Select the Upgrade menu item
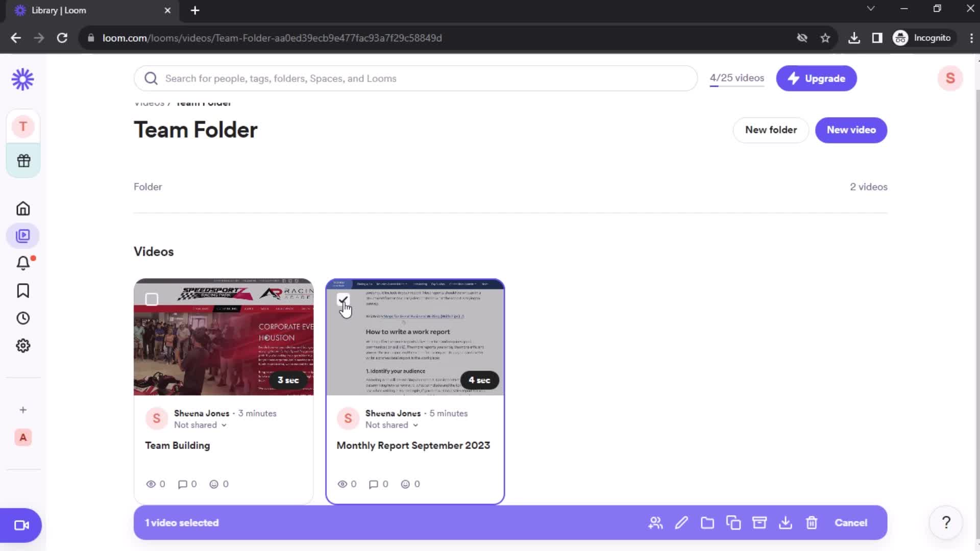The image size is (980, 551). (817, 79)
